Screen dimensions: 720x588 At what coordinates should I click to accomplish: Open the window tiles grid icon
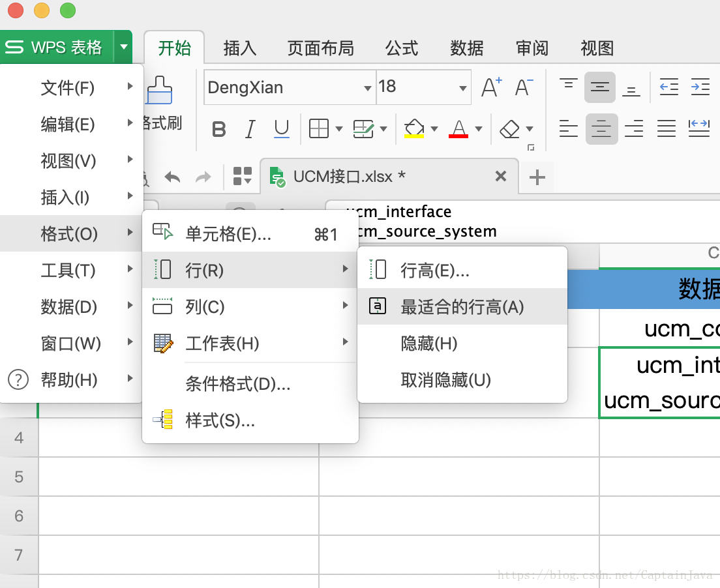click(243, 176)
